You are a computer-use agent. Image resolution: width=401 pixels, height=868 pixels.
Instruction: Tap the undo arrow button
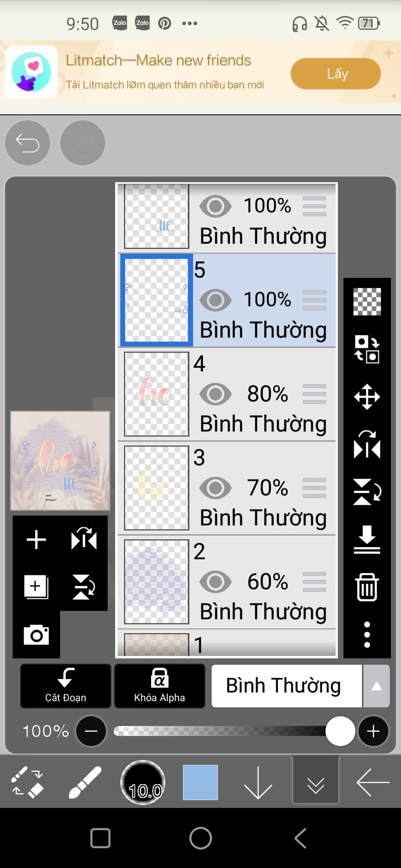point(27,143)
